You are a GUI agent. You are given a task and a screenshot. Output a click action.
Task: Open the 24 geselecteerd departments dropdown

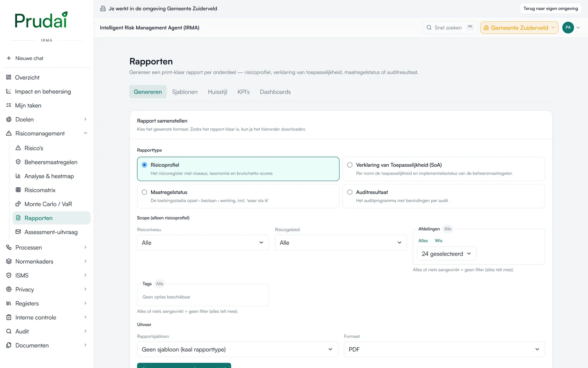click(x=447, y=254)
